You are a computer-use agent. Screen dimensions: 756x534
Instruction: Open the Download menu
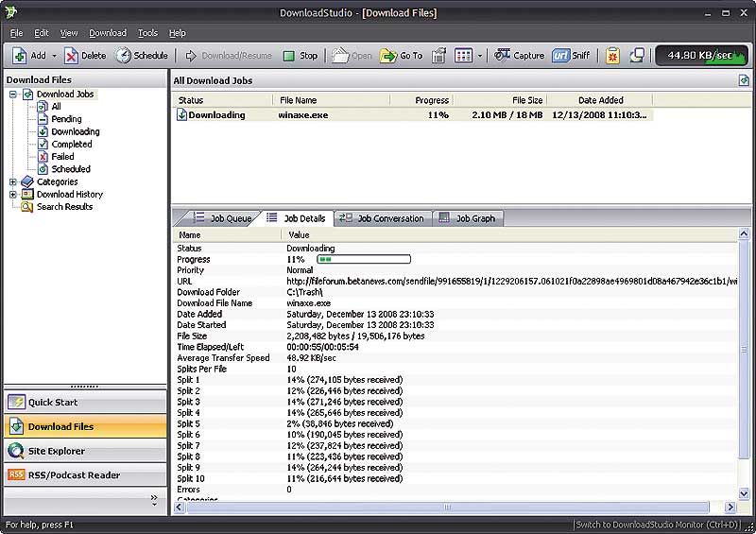108,33
